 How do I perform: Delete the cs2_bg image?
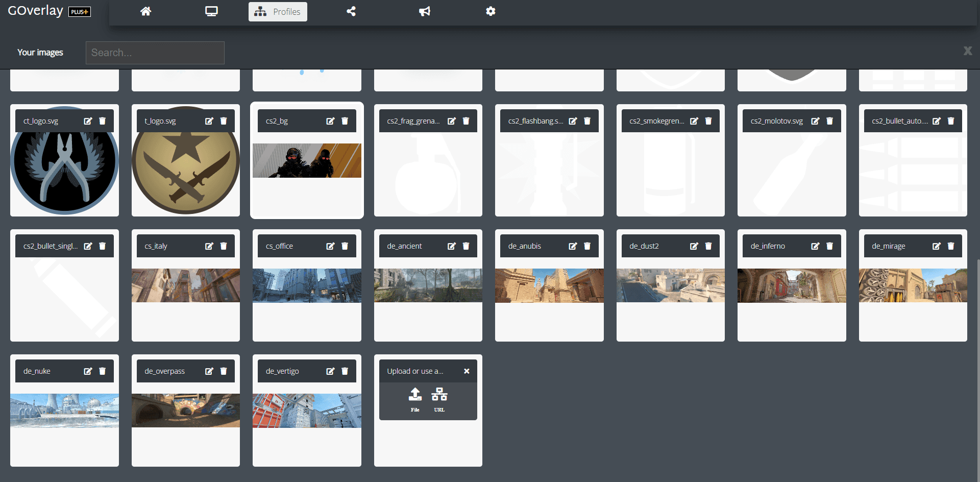pyautogui.click(x=345, y=121)
